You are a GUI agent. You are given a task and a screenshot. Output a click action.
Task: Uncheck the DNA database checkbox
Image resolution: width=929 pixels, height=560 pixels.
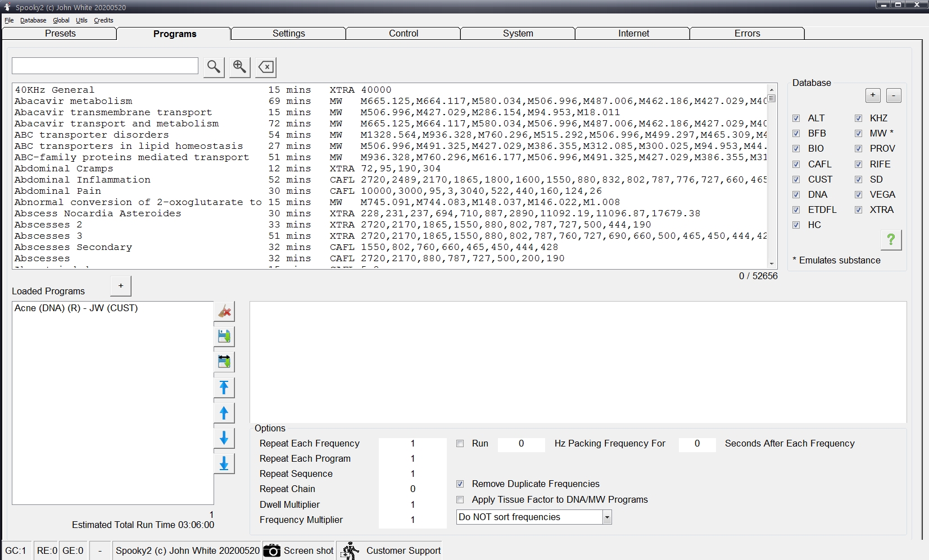pyautogui.click(x=796, y=194)
